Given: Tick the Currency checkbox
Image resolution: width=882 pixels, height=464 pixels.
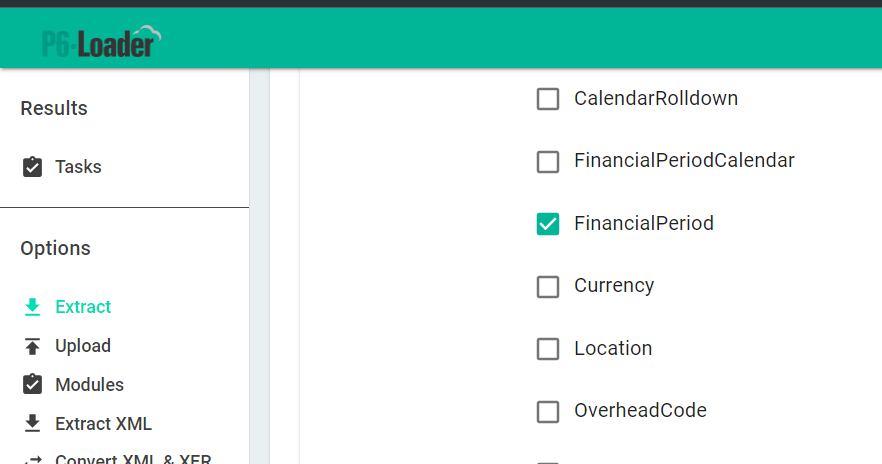Looking at the screenshot, I should coord(548,286).
